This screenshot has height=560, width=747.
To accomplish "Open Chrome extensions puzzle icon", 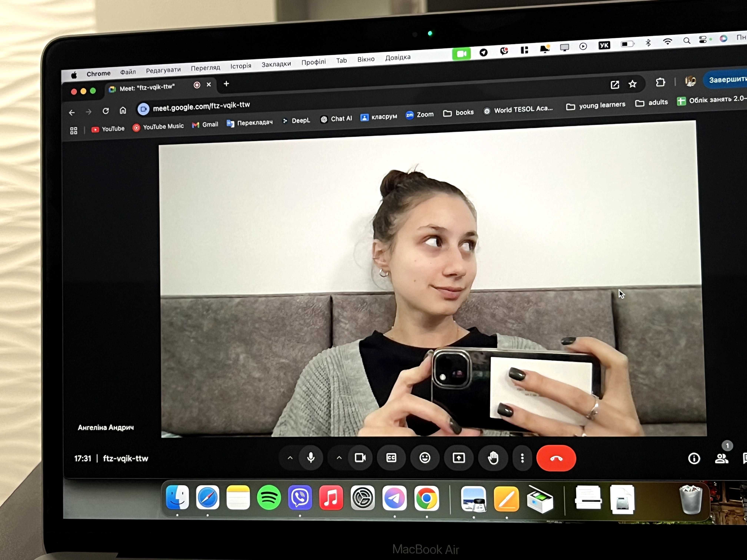I will (660, 82).
